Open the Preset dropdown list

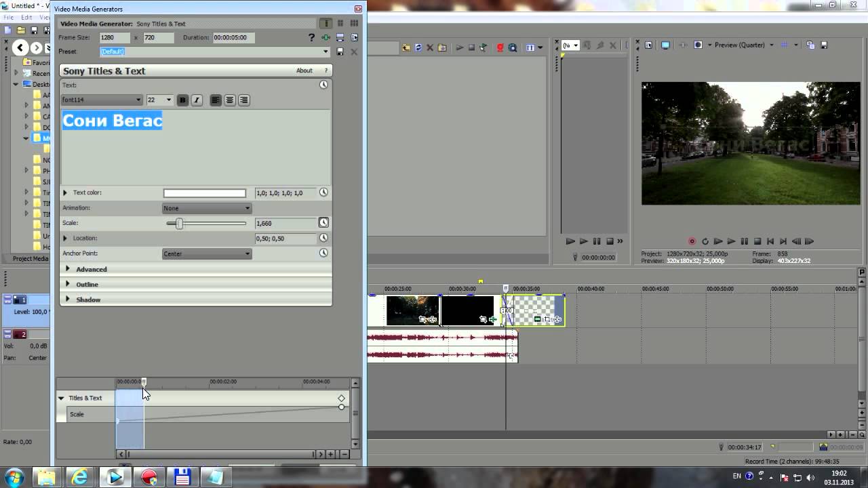click(x=325, y=52)
